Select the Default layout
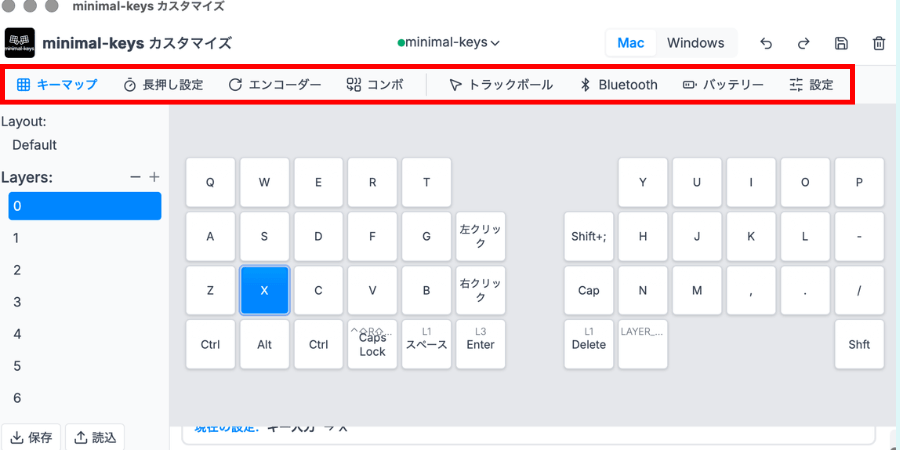 point(34,145)
